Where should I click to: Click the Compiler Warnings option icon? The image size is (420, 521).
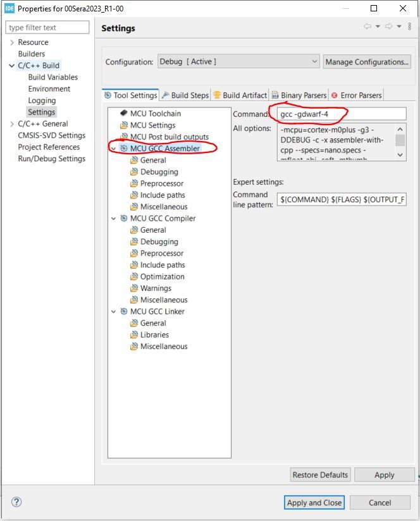coord(134,288)
